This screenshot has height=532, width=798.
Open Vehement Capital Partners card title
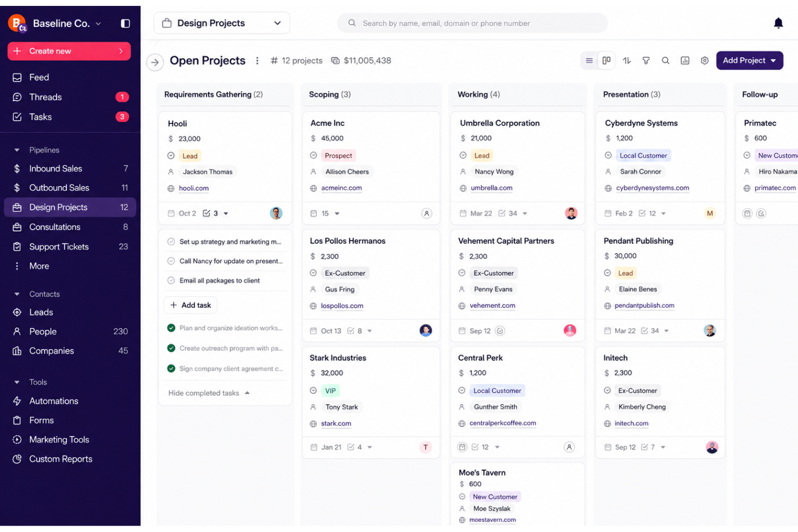tap(506, 241)
